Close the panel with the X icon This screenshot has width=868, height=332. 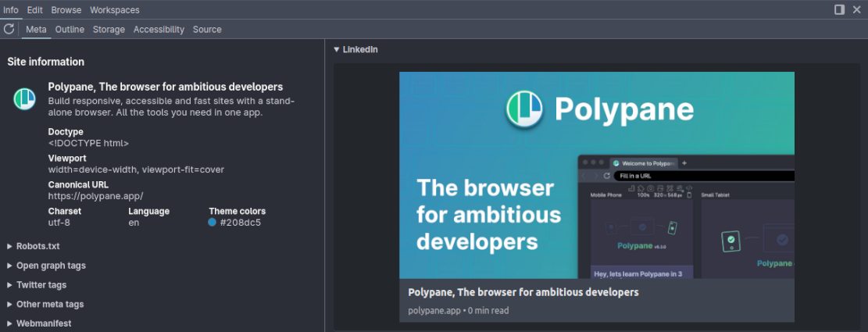[x=856, y=9]
